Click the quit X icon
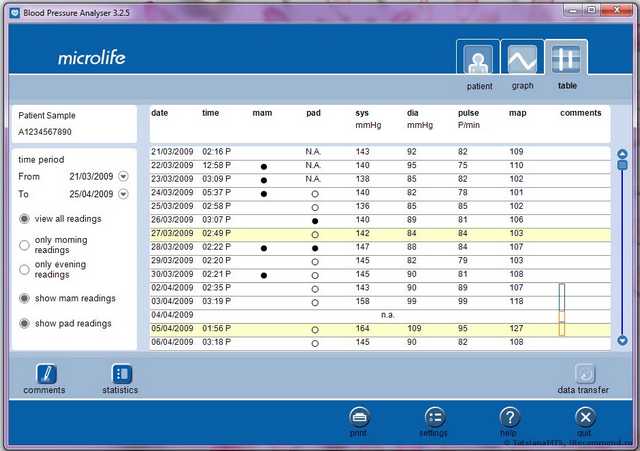Viewport: 640px width, 451px height. point(585,417)
